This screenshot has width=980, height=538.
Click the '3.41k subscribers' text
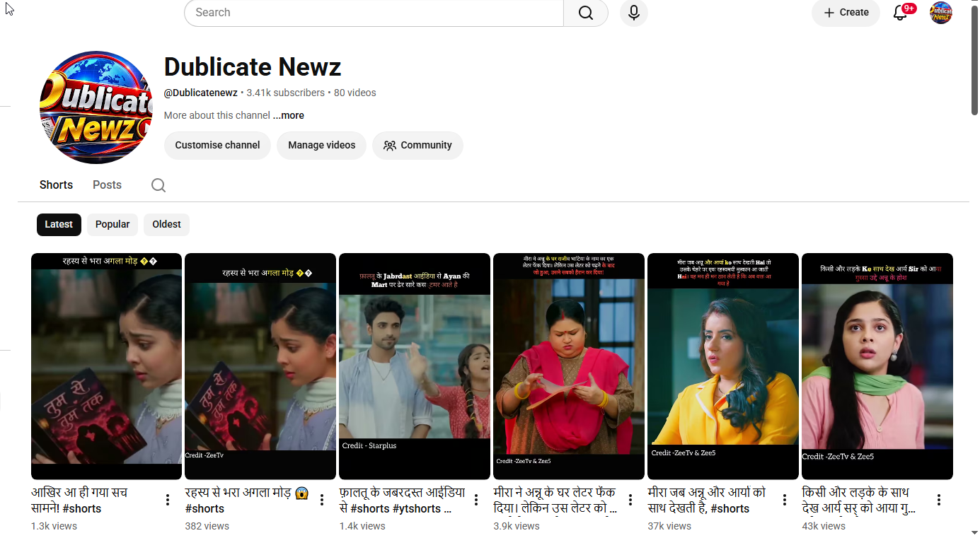tap(286, 93)
